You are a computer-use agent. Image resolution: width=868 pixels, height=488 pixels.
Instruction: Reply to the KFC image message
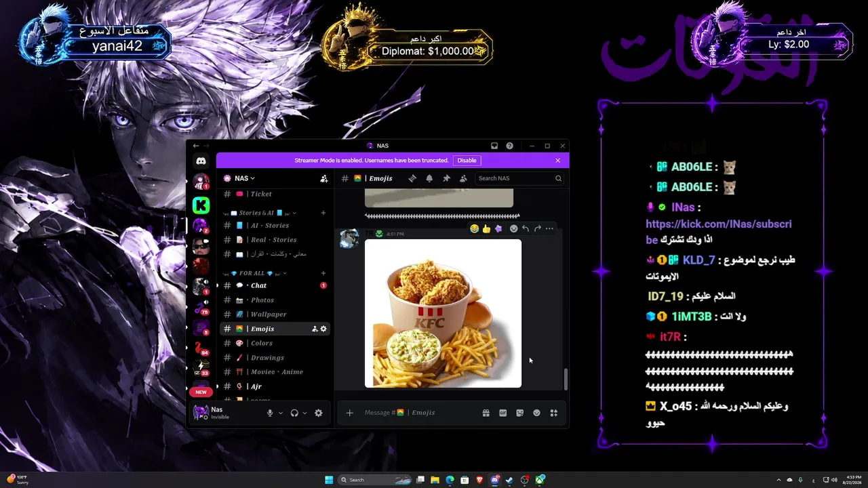tap(526, 228)
